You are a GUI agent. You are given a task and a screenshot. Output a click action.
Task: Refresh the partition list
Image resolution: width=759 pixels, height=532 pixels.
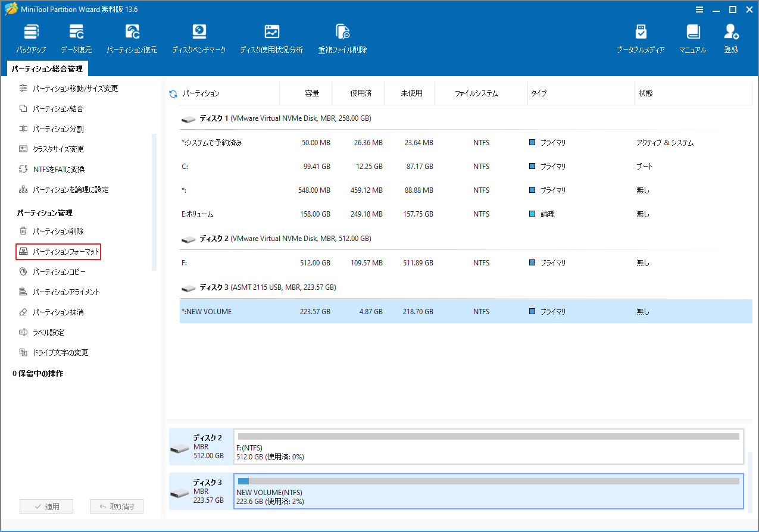click(173, 93)
